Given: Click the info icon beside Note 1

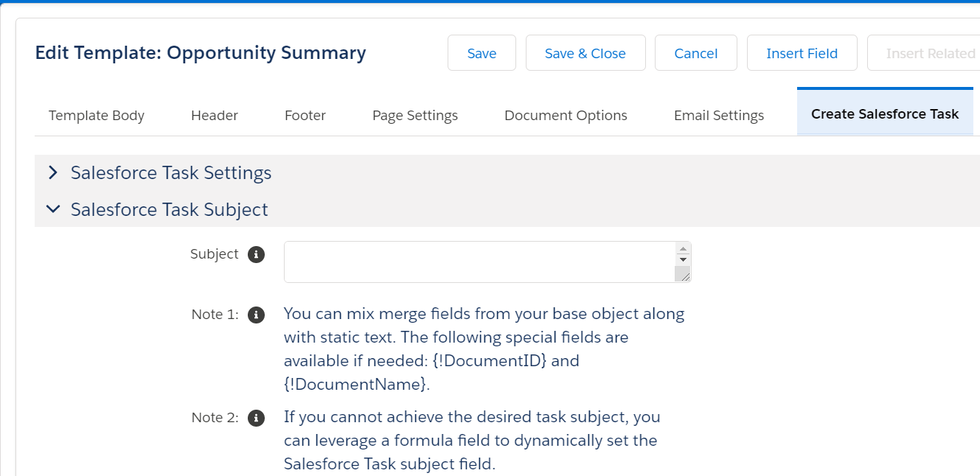Looking at the screenshot, I should (x=256, y=315).
